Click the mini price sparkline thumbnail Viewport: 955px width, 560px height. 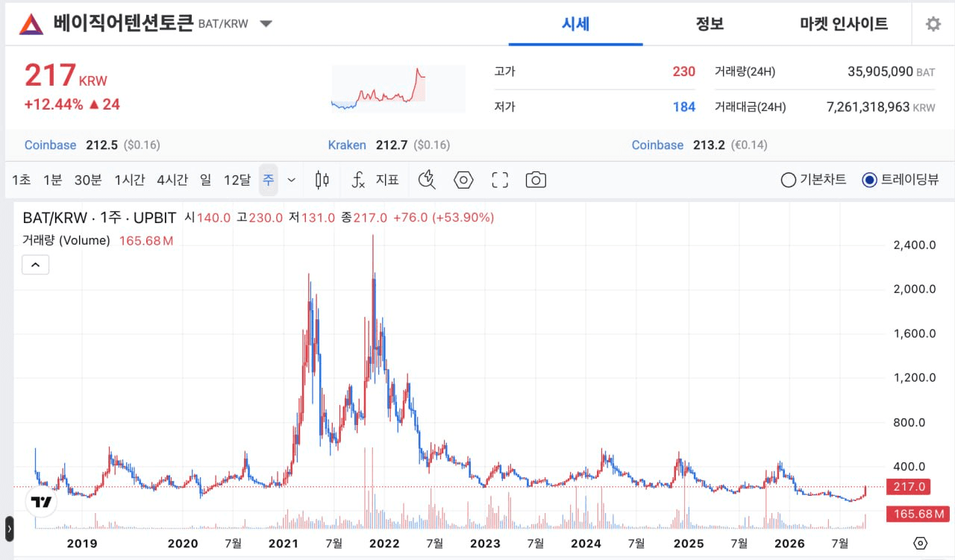[398, 89]
